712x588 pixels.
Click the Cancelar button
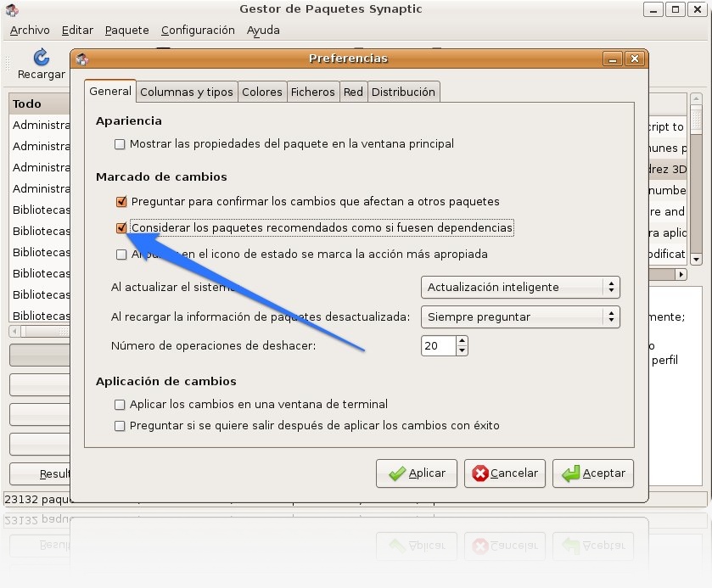pos(504,473)
